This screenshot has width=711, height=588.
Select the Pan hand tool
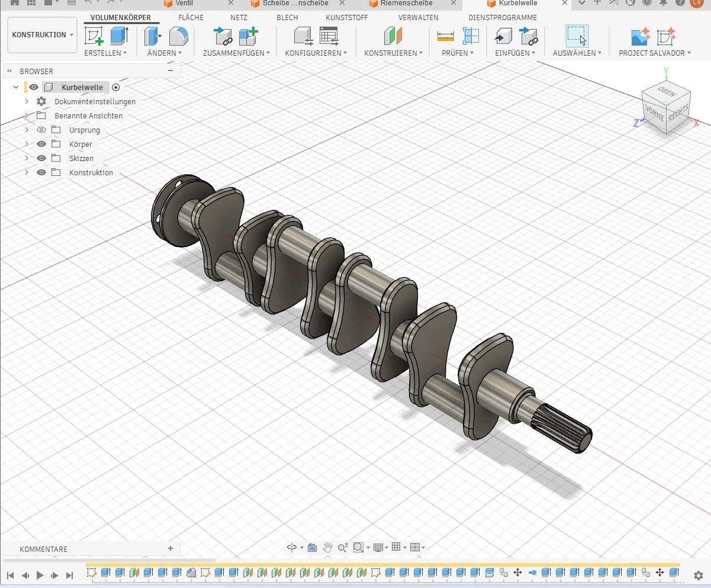pos(327,547)
